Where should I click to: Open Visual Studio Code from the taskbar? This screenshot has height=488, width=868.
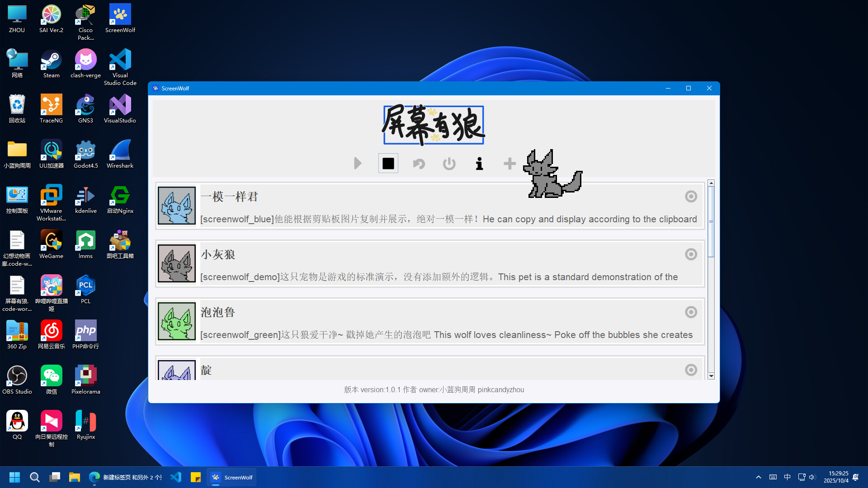pyautogui.click(x=176, y=477)
